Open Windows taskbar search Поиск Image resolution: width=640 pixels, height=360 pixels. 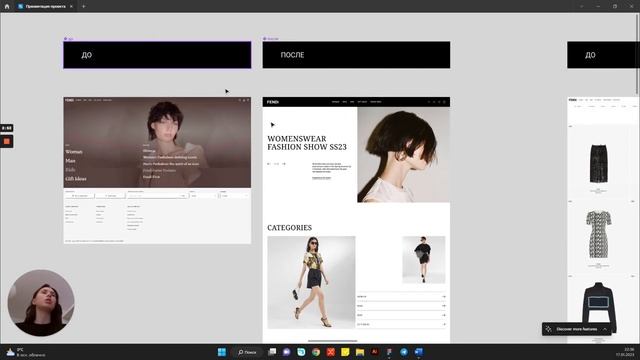(247, 352)
